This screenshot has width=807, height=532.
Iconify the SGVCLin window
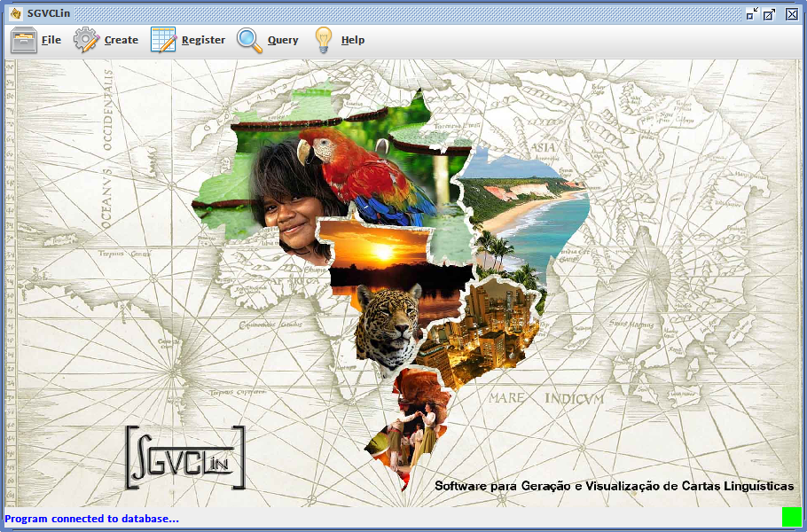[x=752, y=13]
